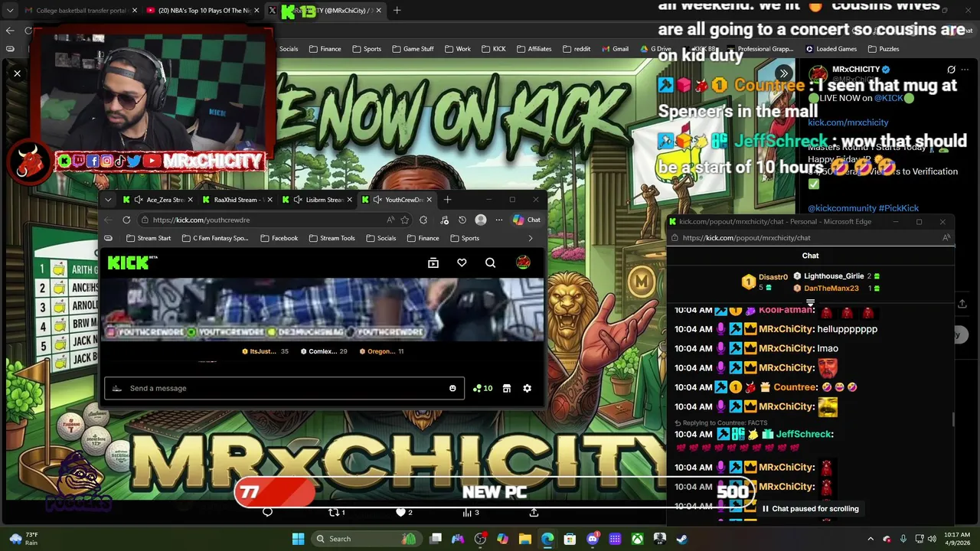The height and width of the screenshot is (551, 980).
Task: Refresh the kick.com/youthcrewdre page
Action: pyautogui.click(x=126, y=220)
